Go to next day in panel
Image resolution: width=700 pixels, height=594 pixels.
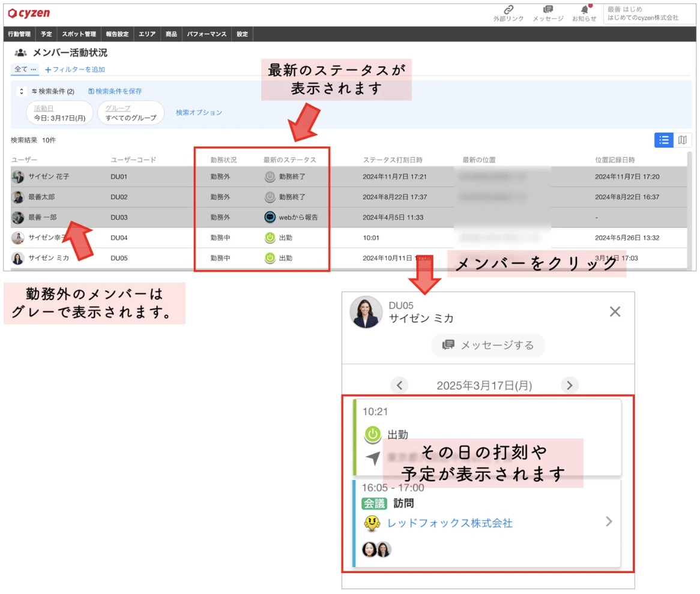[569, 385]
